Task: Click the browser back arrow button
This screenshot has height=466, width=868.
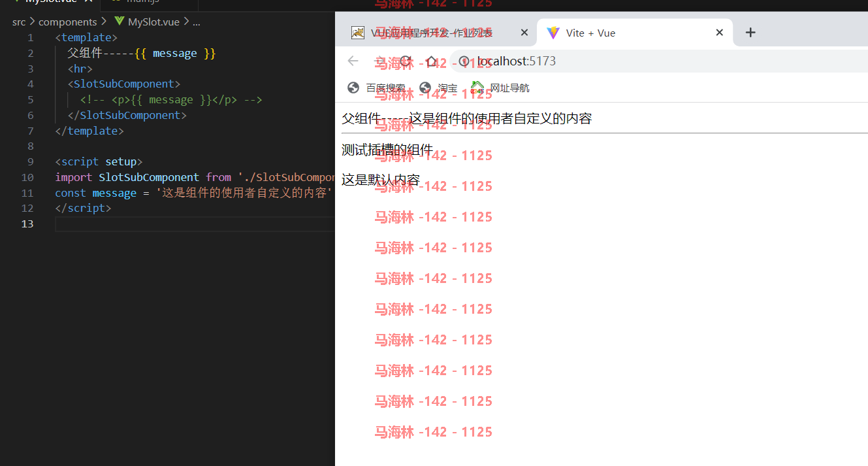Action: click(x=353, y=61)
